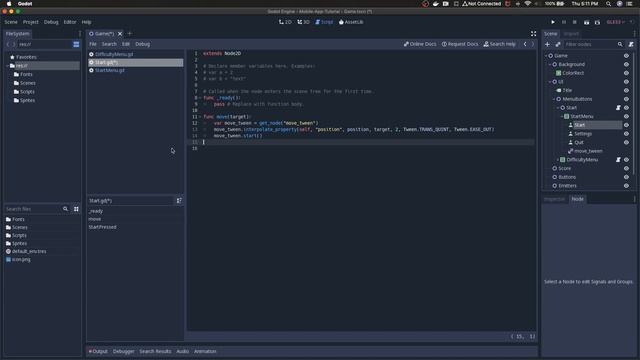This screenshot has height=360, width=640.
Task: Go to previous script history arrow
Action: [525, 44]
